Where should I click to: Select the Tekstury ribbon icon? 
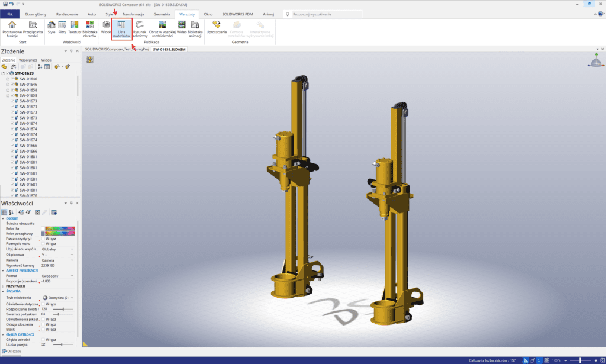point(75,30)
